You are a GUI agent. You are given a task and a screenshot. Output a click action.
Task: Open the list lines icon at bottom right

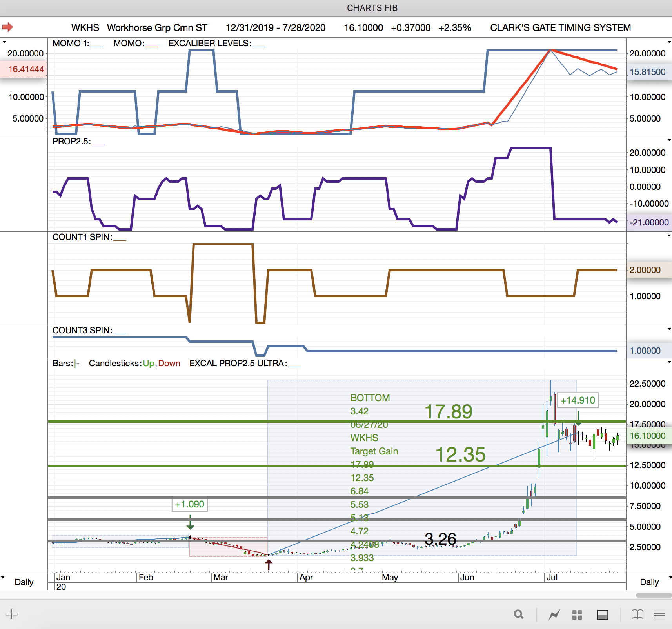(x=659, y=614)
